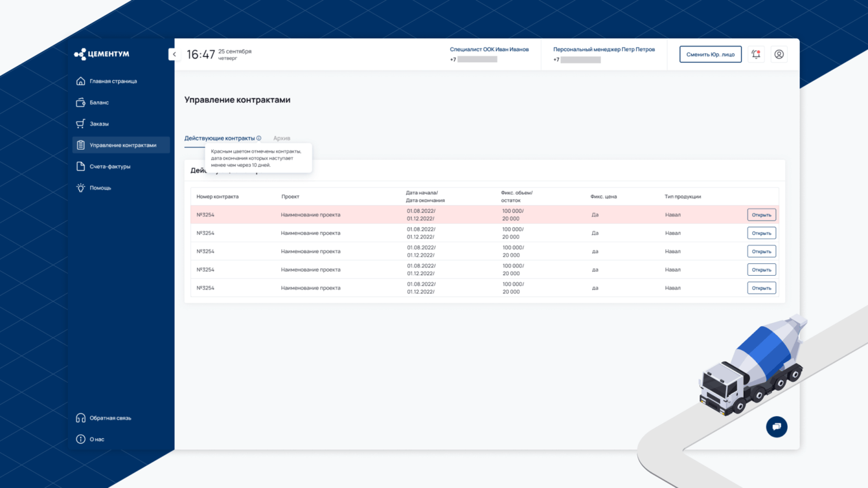
Task: Open Баланс via its wallet icon
Action: click(80, 102)
